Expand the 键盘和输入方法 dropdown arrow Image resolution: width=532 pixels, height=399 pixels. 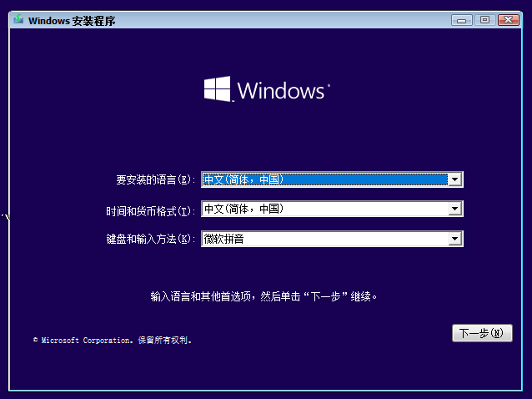pyautogui.click(x=454, y=240)
